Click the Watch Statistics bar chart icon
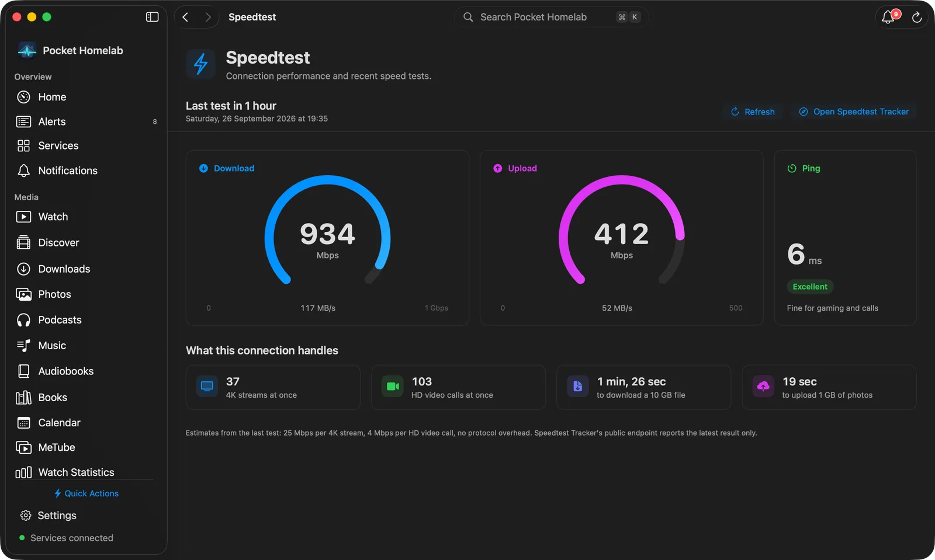The image size is (935, 560). pos(23,472)
